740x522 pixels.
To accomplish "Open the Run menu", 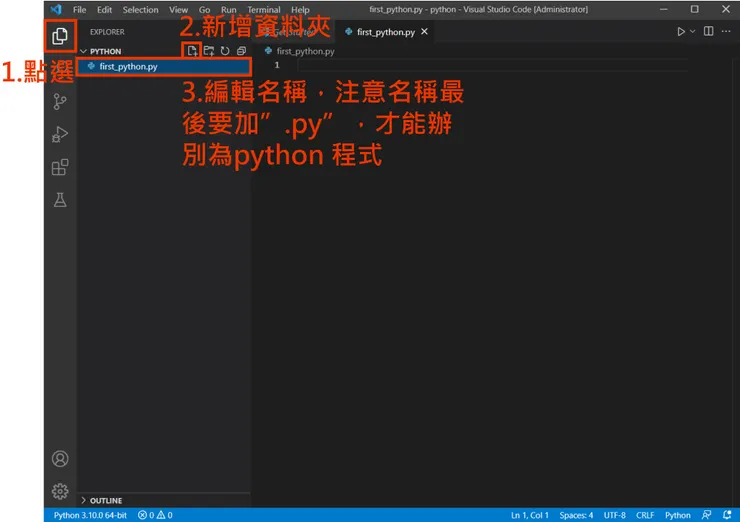I will (x=228, y=9).
